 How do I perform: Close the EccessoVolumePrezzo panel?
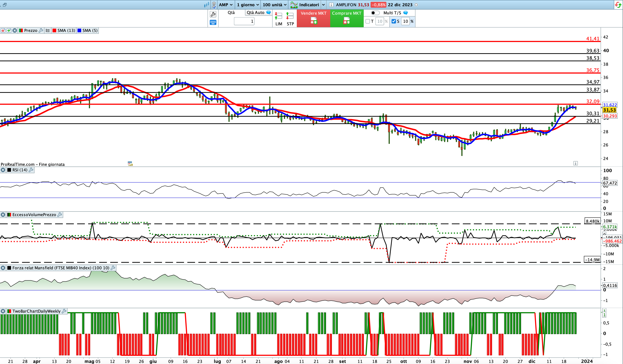point(3,215)
